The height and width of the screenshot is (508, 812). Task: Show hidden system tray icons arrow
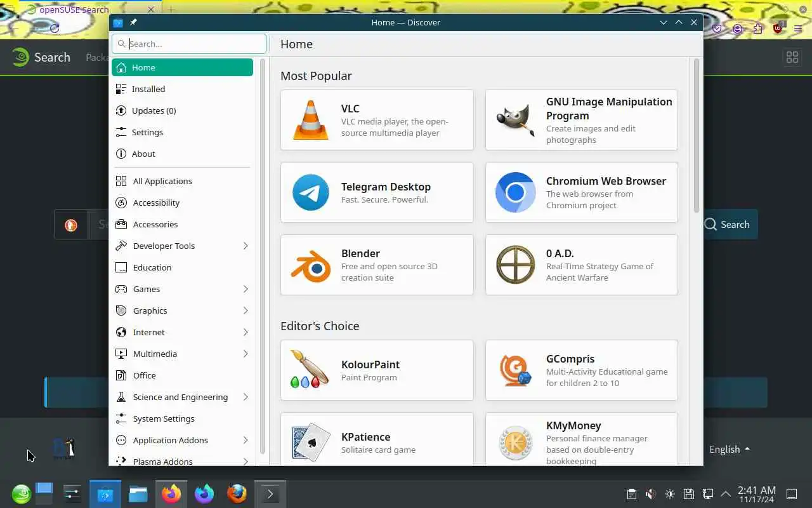[726, 493]
